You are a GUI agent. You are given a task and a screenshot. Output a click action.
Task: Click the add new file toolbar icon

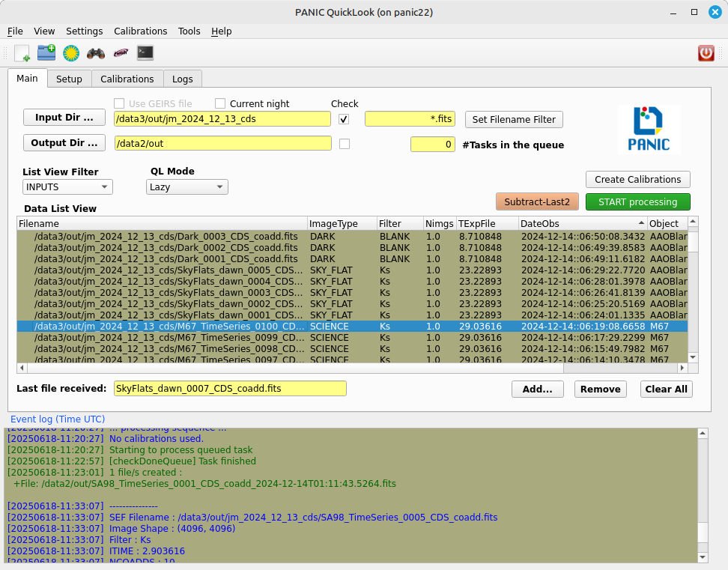[x=22, y=53]
